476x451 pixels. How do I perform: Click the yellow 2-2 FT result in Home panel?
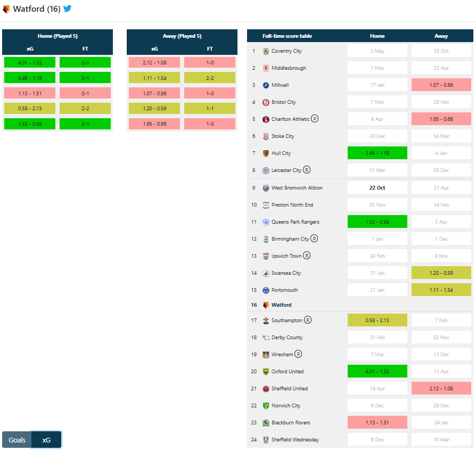pos(85,109)
